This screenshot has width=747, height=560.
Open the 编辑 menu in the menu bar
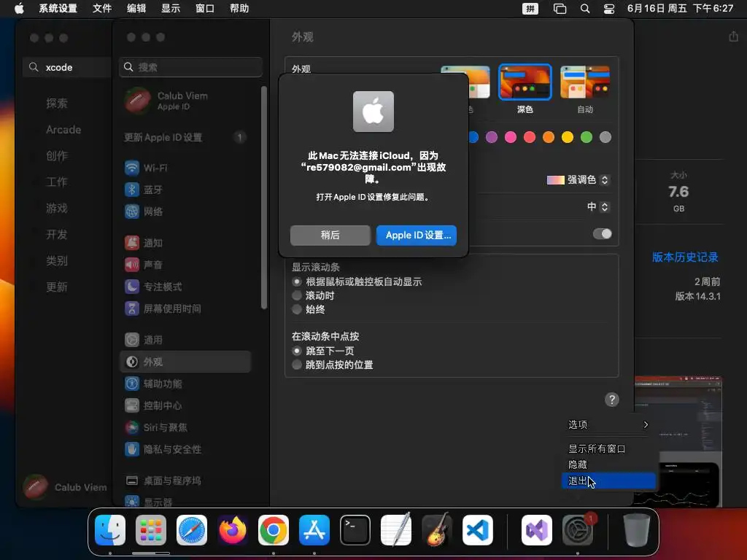(x=136, y=9)
